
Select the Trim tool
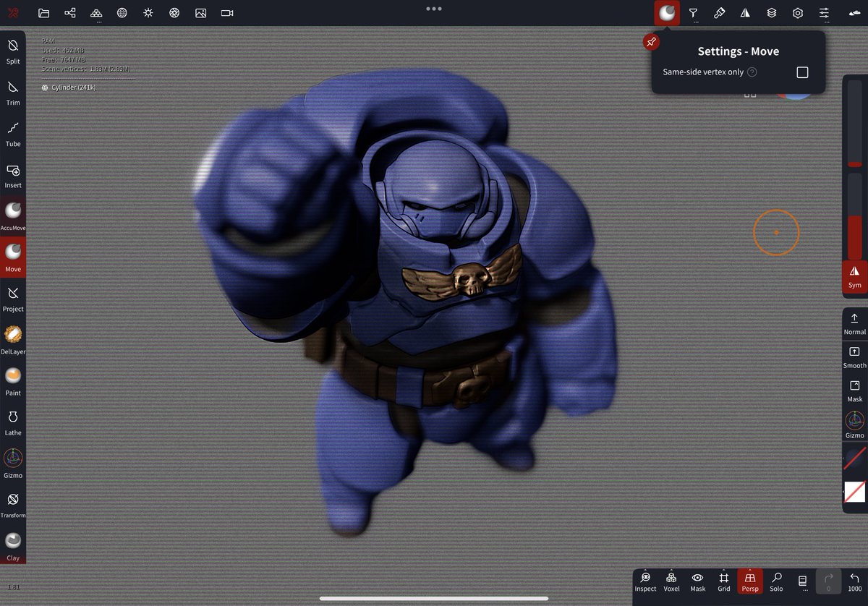[x=13, y=93]
